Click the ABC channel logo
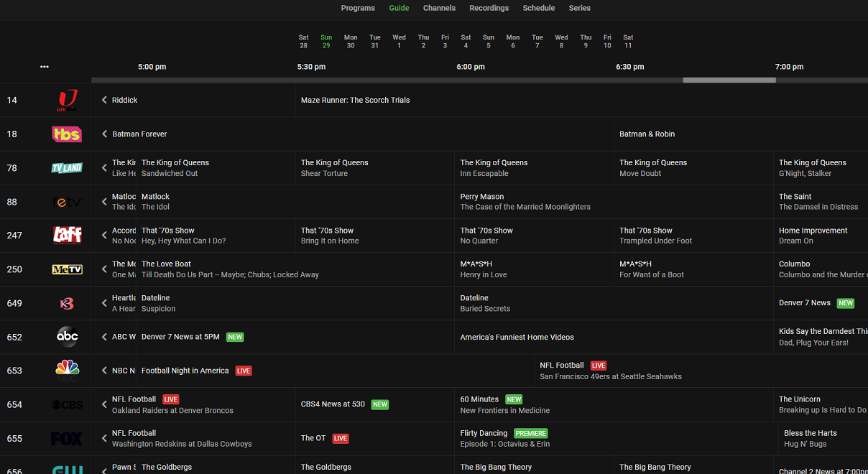This screenshot has height=474, width=868. pos(67,337)
